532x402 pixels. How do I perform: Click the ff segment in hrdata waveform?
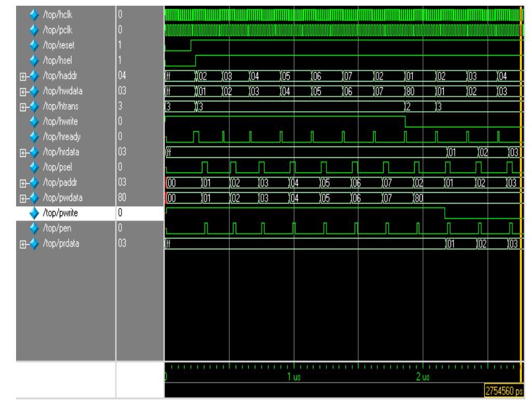point(306,153)
